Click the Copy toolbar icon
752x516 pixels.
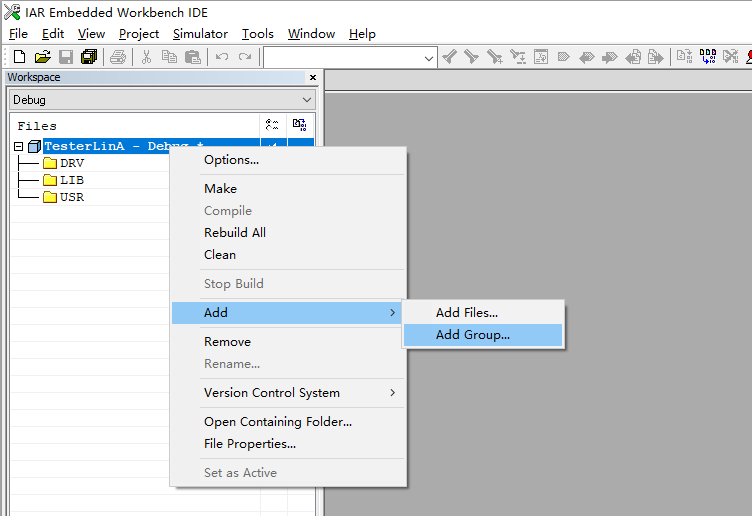pos(169,57)
